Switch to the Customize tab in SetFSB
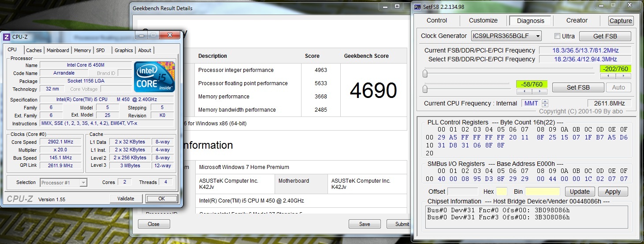The width and height of the screenshot is (644, 244). (483, 20)
